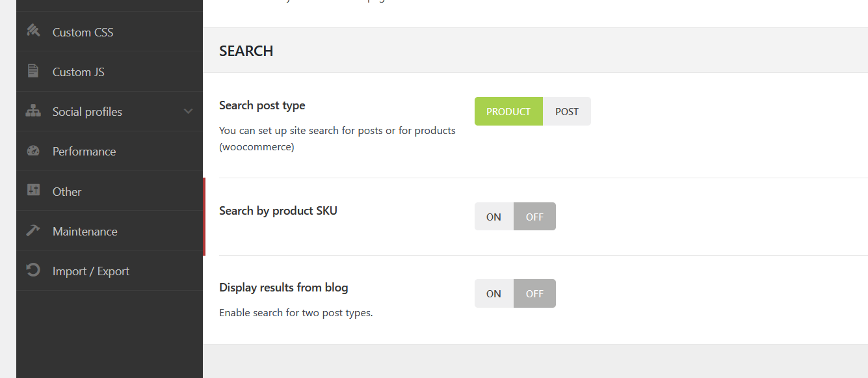Click the Social profiles sitemap icon

[33, 111]
